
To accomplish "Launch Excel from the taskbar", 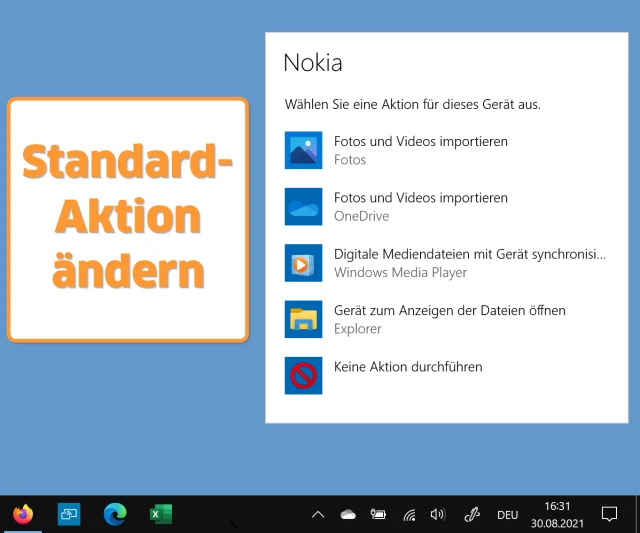I will pyautogui.click(x=161, y=514).
